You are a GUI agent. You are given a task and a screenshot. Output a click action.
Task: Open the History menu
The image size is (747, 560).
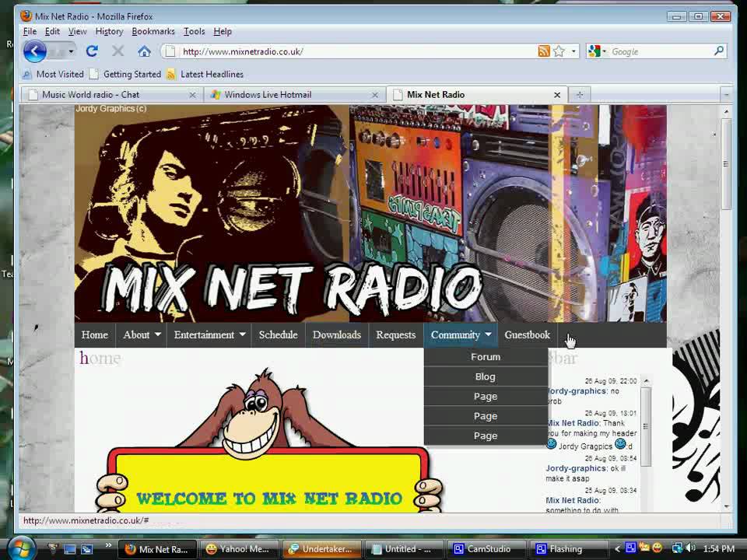point(109,31)
